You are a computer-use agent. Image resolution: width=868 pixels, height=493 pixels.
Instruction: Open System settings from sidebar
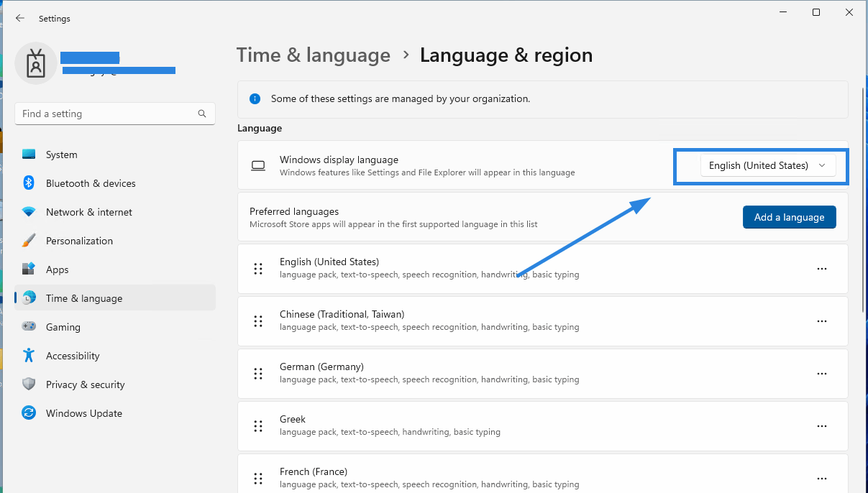pos(115,155)
